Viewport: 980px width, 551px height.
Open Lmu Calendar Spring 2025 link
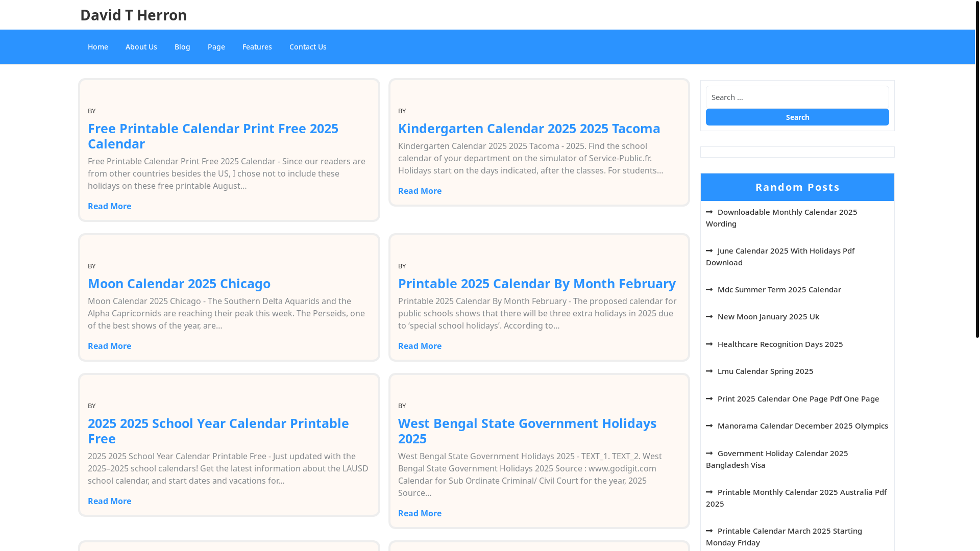(x=766, y=371)
